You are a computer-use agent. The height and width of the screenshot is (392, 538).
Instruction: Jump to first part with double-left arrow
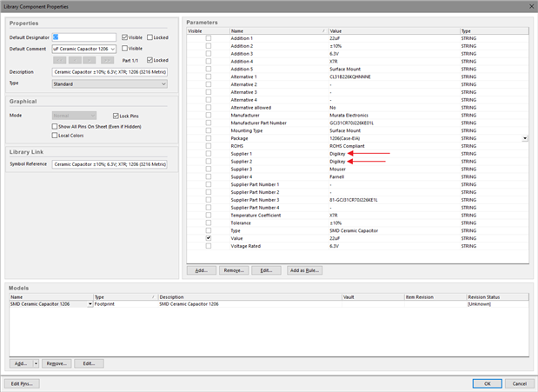(x=60, y=60)
